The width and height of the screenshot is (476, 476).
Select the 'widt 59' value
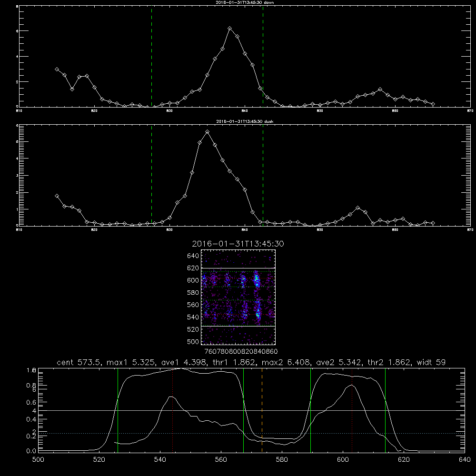[x=431, y=362]
